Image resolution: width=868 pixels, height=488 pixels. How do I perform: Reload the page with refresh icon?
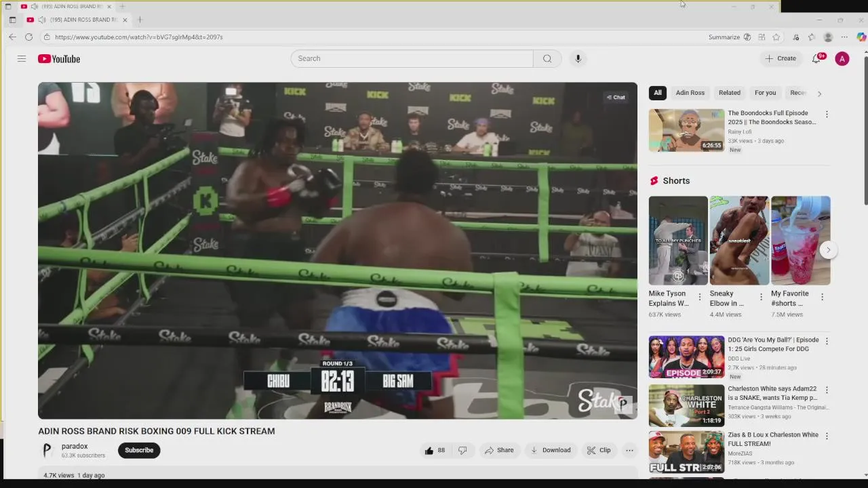(x=28, y=37)
